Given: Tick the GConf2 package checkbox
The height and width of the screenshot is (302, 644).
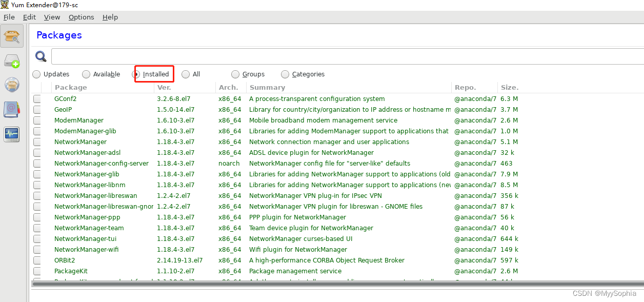Looking at the screenshot, I should tap(37, 99).
